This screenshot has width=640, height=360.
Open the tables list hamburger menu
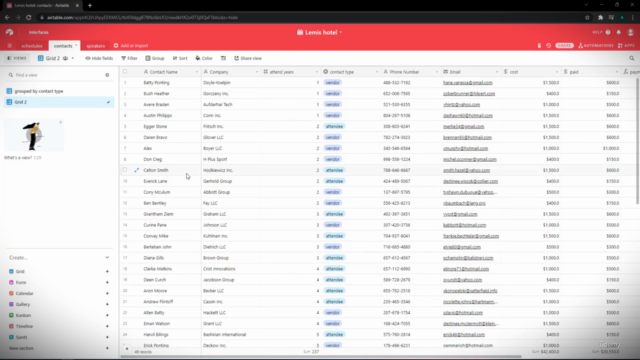coord(9,46)
